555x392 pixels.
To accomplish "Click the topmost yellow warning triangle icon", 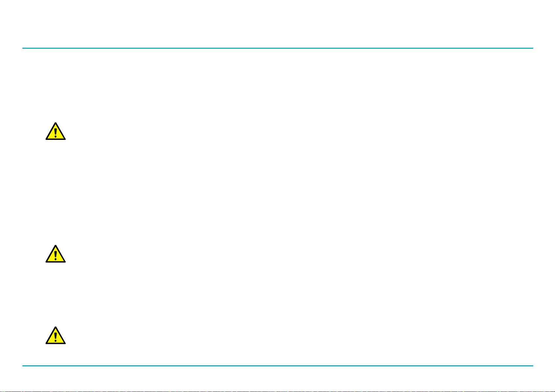I will [x=55, y=131].
